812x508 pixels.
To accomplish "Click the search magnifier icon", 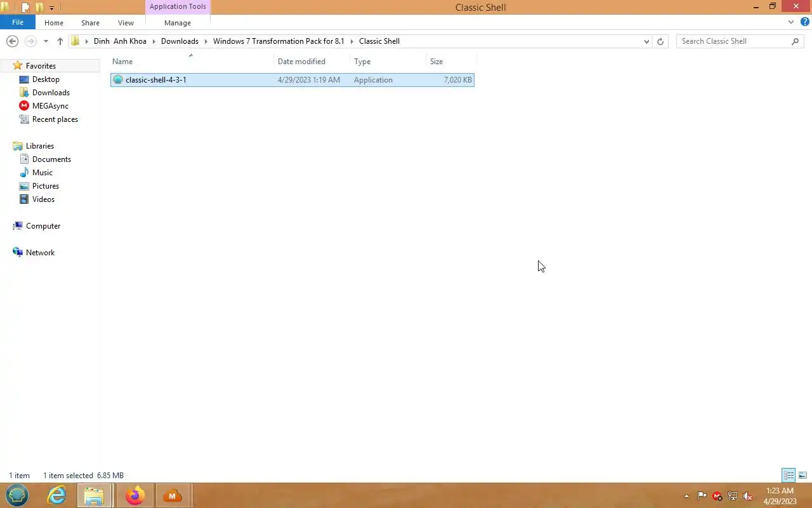I will coord(796,41).
